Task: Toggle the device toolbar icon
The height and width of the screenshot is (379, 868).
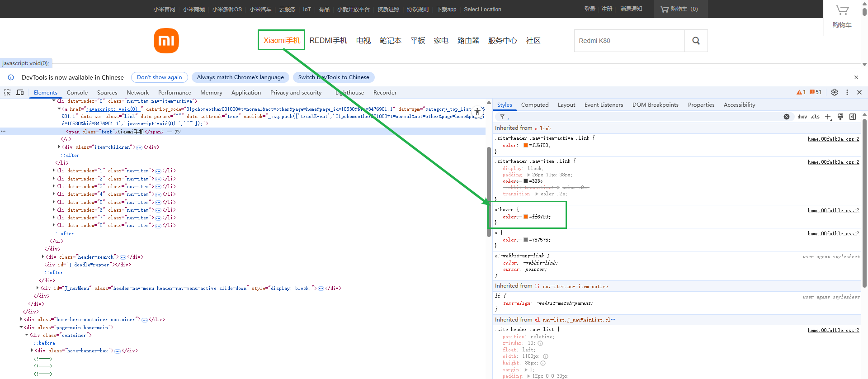Action: [x=20, y=92]
